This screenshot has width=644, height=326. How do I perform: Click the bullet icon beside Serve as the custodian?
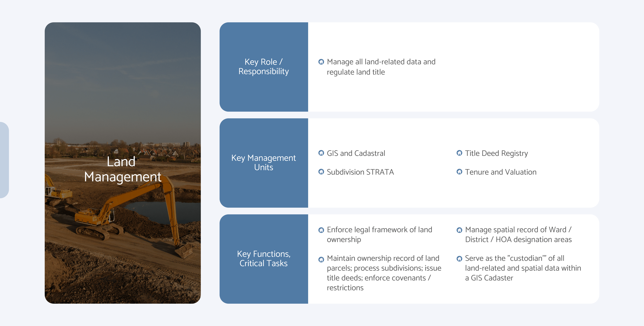pos(459,259)
